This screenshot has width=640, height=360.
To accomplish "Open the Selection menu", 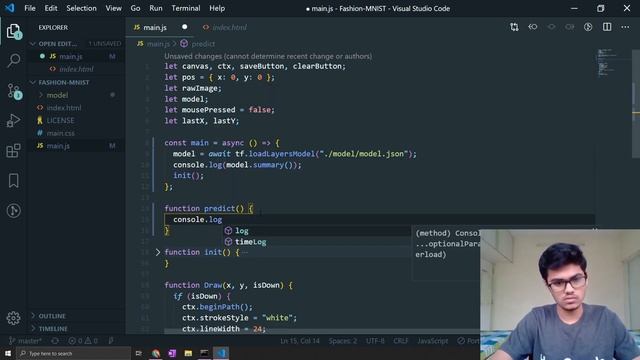I will click(81, 8).
